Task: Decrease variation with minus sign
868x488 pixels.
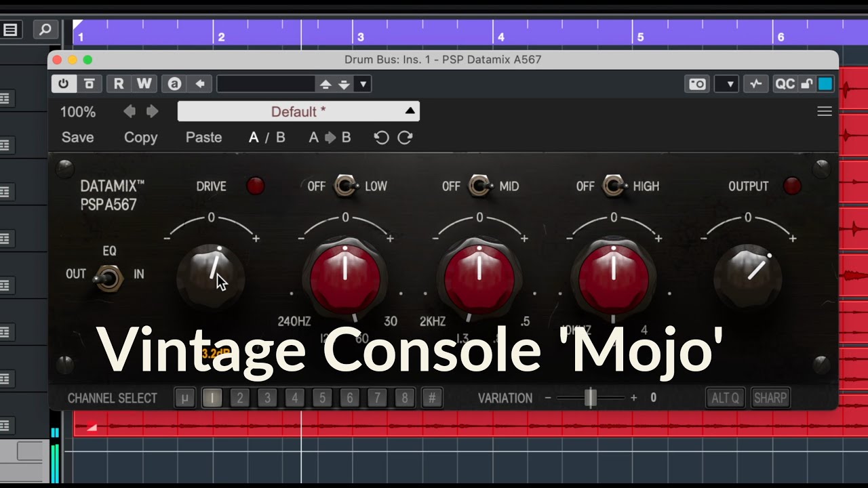Action: 548,398
